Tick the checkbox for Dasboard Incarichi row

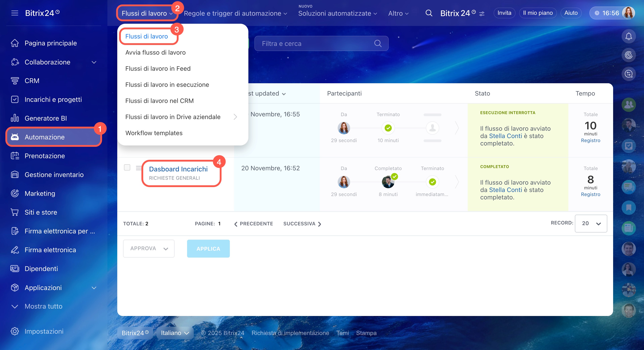(x=127, y=167)
